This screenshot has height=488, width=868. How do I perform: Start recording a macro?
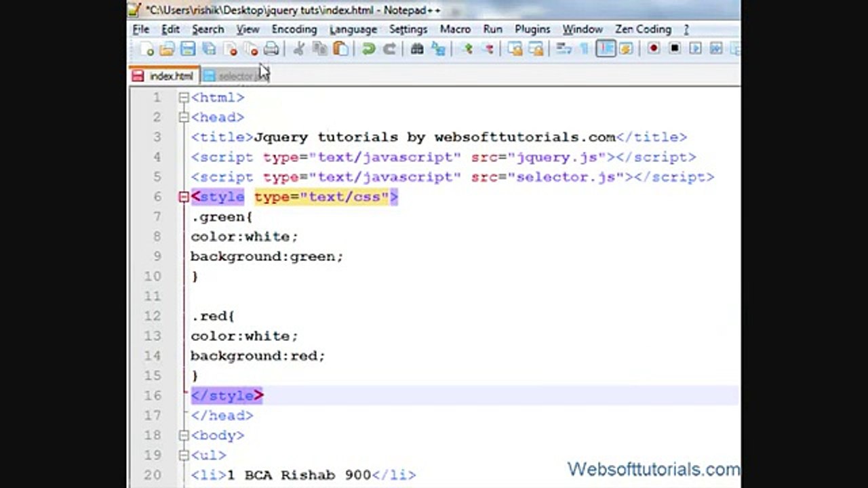click(654, 49)
